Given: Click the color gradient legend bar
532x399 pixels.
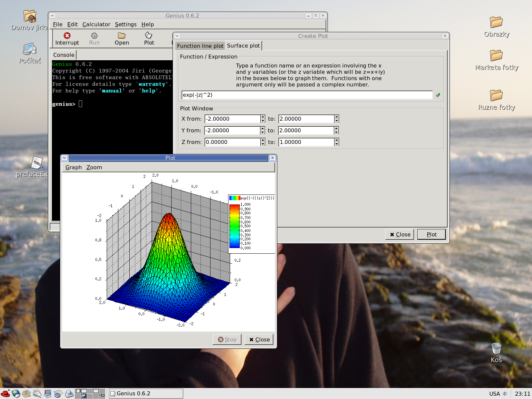Looking at the screenshot, I should click(x=234, y=226).
